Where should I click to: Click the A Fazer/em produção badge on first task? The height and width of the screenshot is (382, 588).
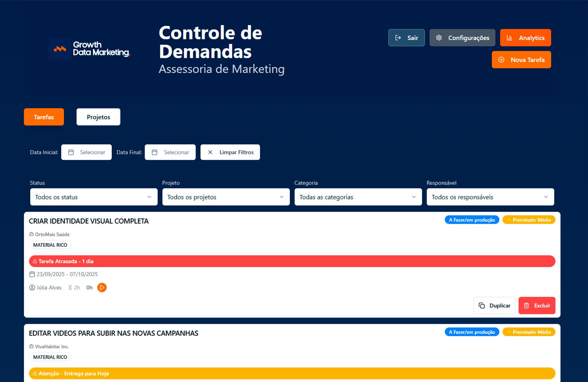(472, 220)
